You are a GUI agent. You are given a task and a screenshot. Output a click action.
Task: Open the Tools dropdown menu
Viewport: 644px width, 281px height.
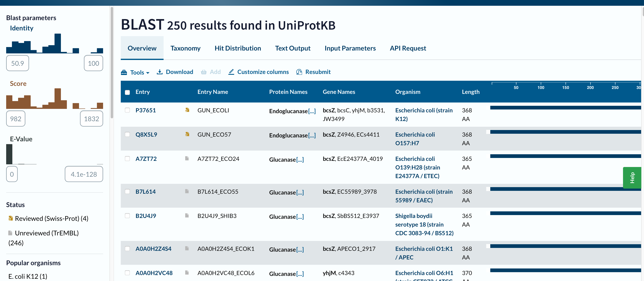[135, 72]
